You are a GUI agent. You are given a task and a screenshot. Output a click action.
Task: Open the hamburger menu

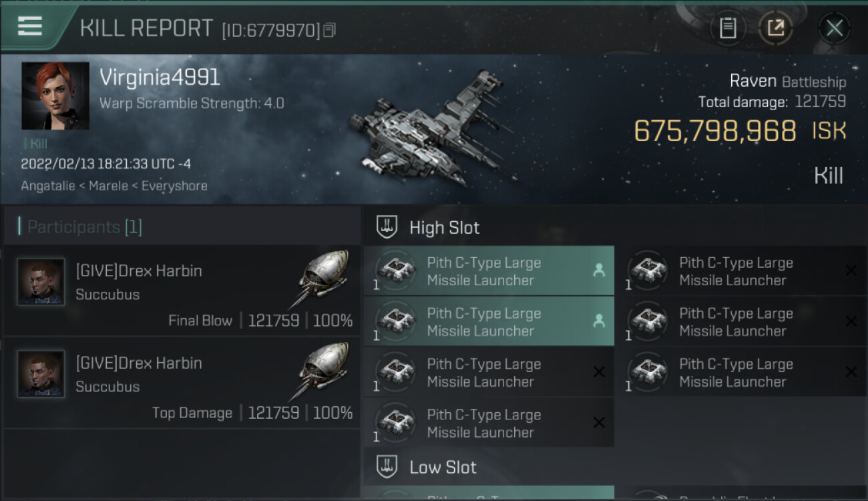point(30,27)
